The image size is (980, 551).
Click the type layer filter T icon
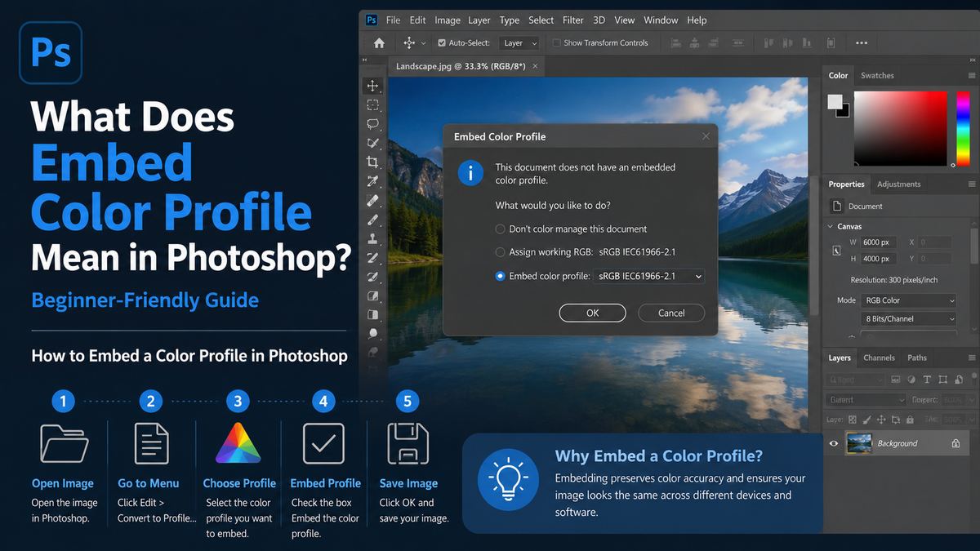[927, 380]
